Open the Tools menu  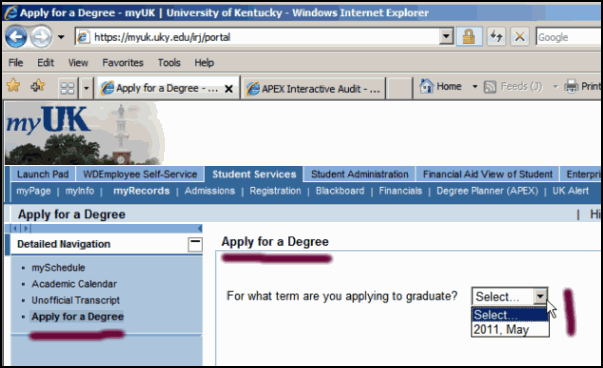tap(169, 63)
